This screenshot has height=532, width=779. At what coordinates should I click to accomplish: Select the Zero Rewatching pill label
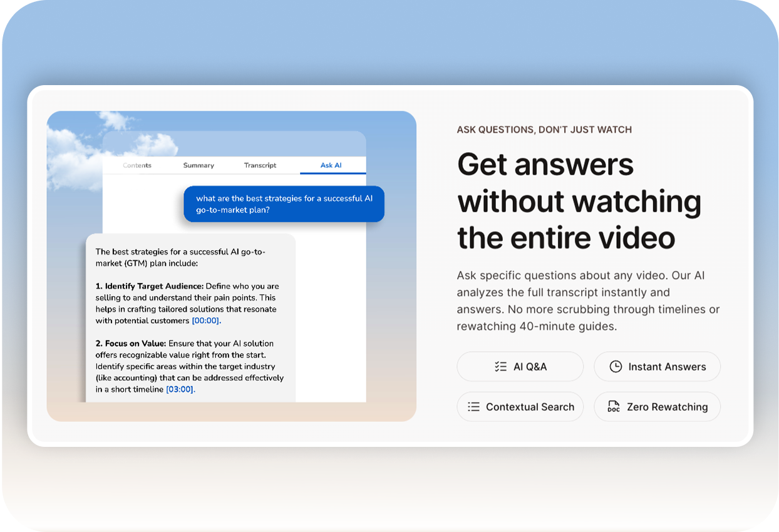[x=667, y=407]
